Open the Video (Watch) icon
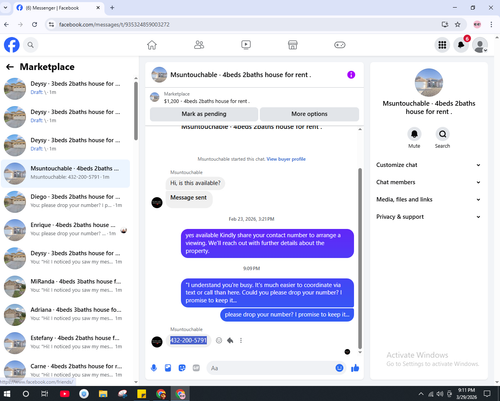The image size is (500, 401). [x=246, y=45]
